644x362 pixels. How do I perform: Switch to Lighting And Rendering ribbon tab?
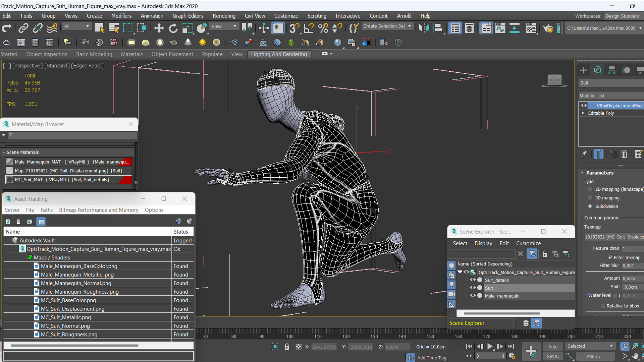[279, 54]
